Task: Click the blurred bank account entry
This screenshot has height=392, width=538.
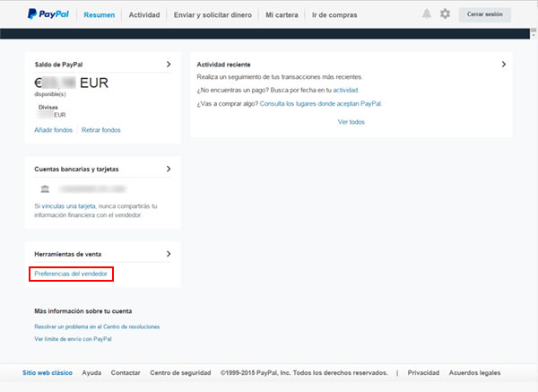Action: pyautogui.click(x=92, y=188)
